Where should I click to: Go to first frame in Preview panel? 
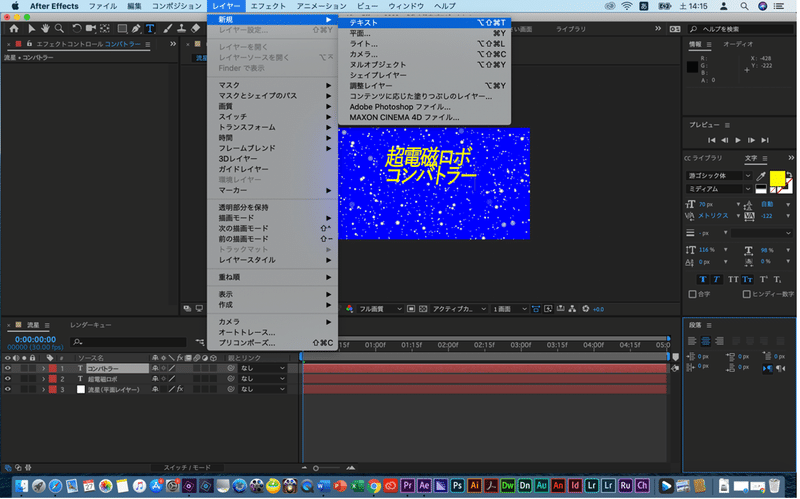712,140
